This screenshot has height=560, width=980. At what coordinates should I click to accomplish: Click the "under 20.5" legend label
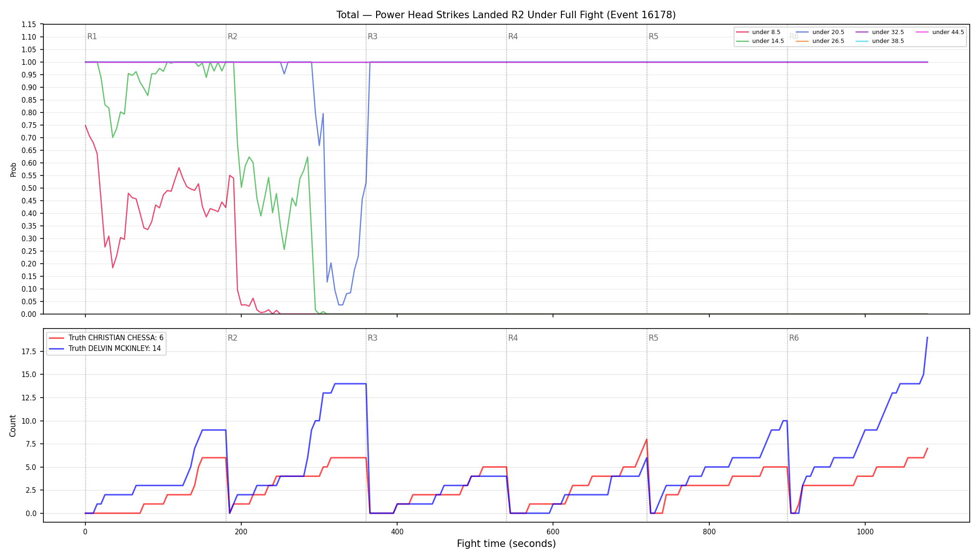click(x=828, y=32)
